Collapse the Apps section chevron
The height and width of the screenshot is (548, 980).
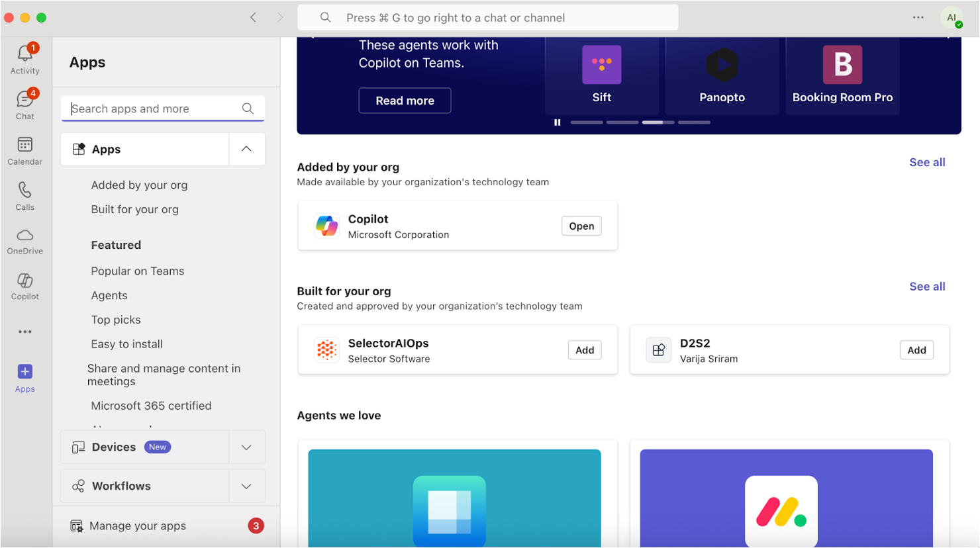[x=246, y=149]
